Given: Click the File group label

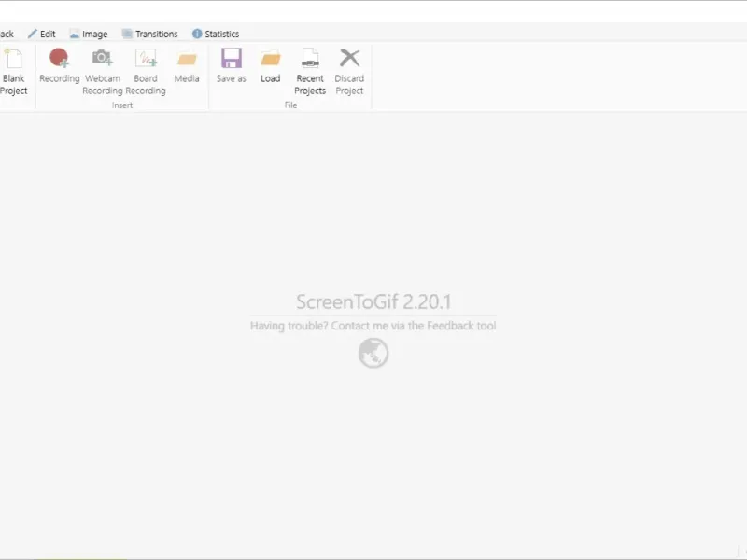Looking at the screenshot, I should point(290,105).
